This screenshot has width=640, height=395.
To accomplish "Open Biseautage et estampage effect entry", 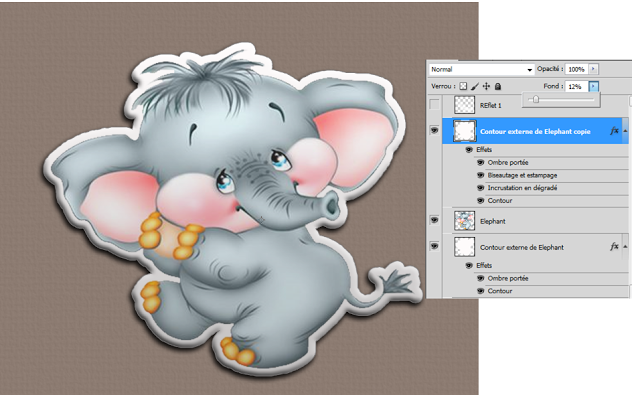I will [x=522, y=175].
